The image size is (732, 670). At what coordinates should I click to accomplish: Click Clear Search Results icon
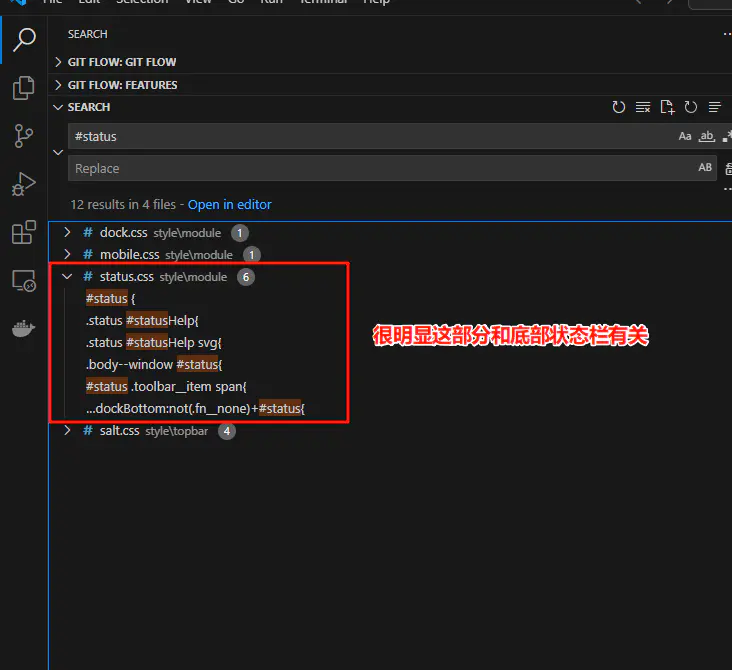tap(643, 107)
